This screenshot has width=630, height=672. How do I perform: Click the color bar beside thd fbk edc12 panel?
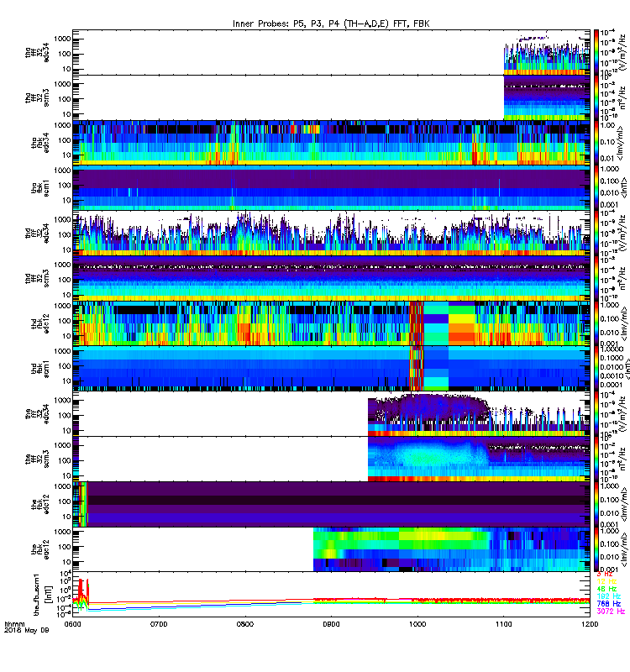coord(596,323)
